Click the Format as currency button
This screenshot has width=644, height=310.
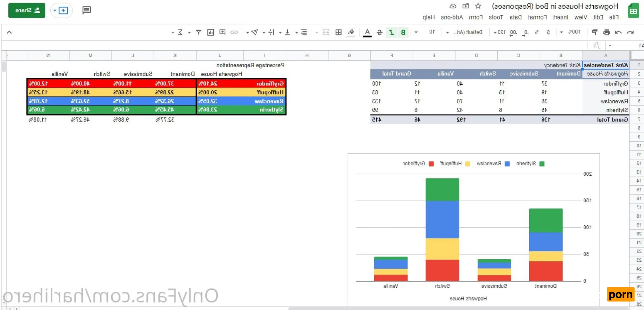tap(548, 32)
